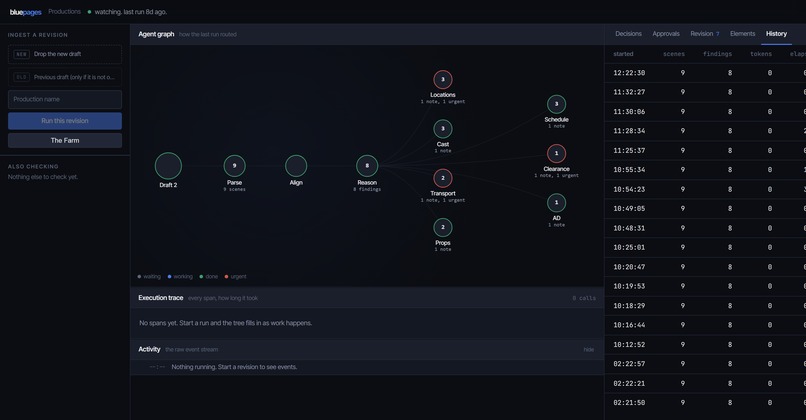The width and height of the screenshot is (806, 420).
Task: Open history run started 10:19:53
Action: pos(705,286)
